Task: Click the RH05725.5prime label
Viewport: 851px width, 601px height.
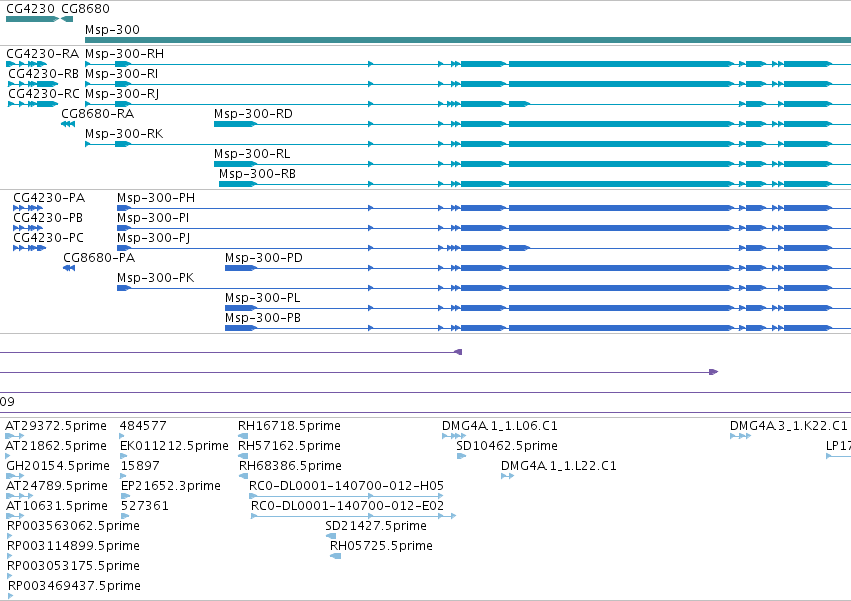Action: tap(382, 546)
